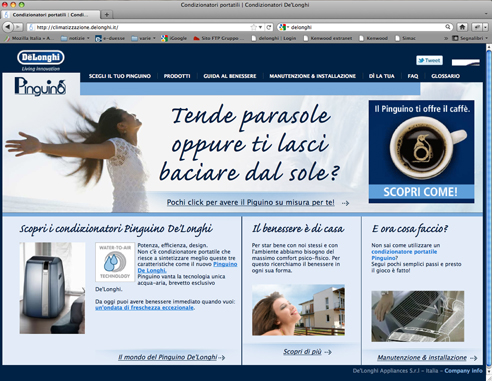Open the Google search engine selector

(x=283, y=27)
